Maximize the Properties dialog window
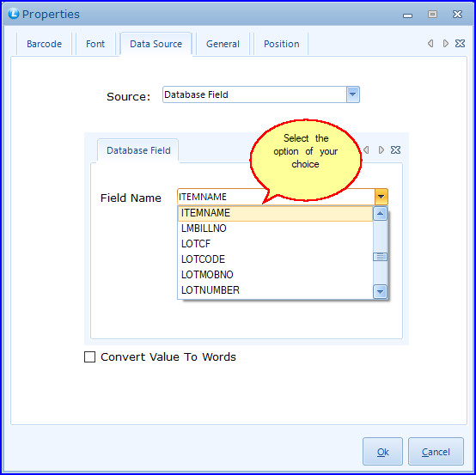 (x=432, y=14)
